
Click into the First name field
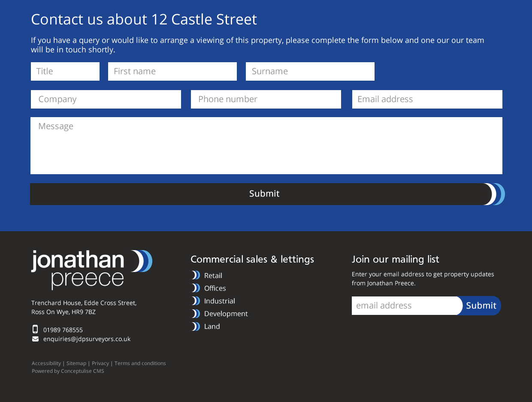(172, 71)
